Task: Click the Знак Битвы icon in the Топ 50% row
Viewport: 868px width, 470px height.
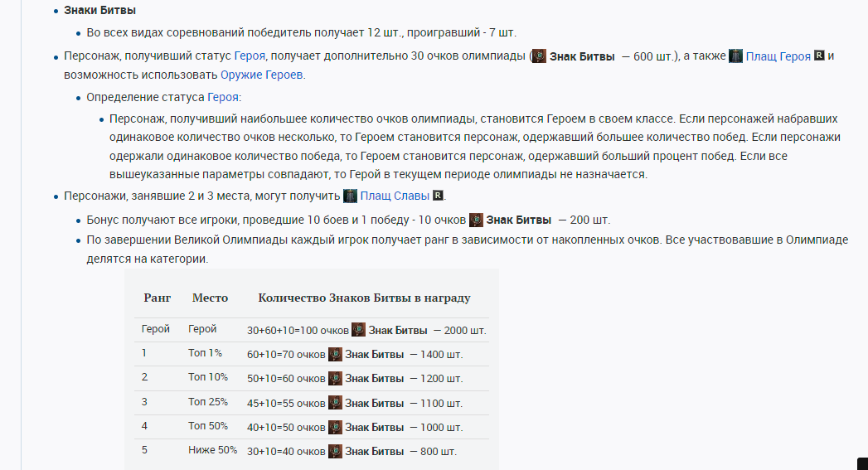Action: tap(335, 427)
